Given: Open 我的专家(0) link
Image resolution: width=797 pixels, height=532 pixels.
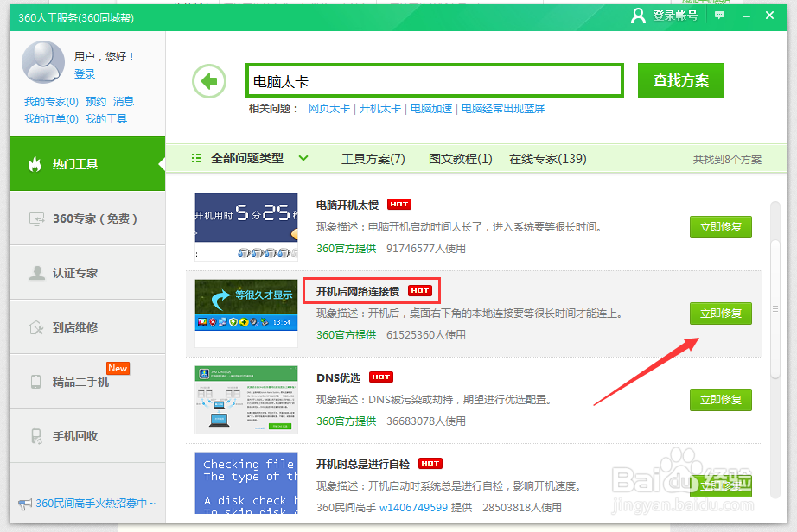Looking at the screenshot, I should click(x=51, y=102).
